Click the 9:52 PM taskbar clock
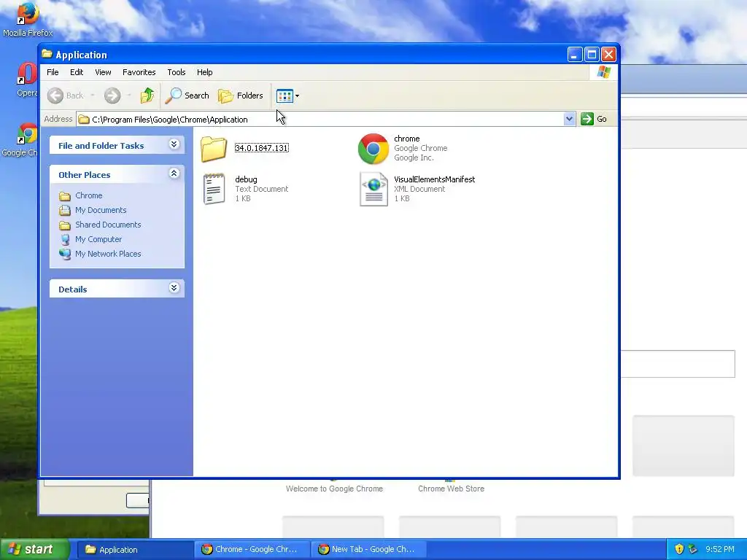The image size is (747, 560). (x=719, y=549)
